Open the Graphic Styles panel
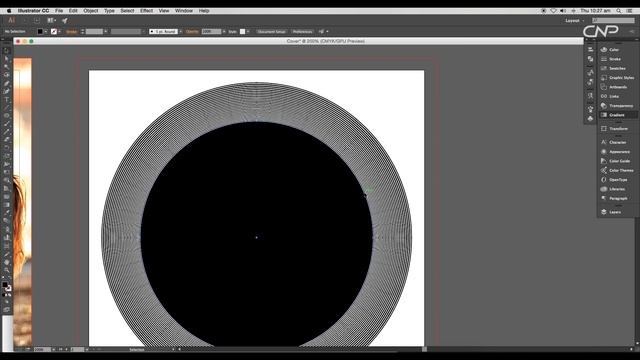 (x=617, y=78)
